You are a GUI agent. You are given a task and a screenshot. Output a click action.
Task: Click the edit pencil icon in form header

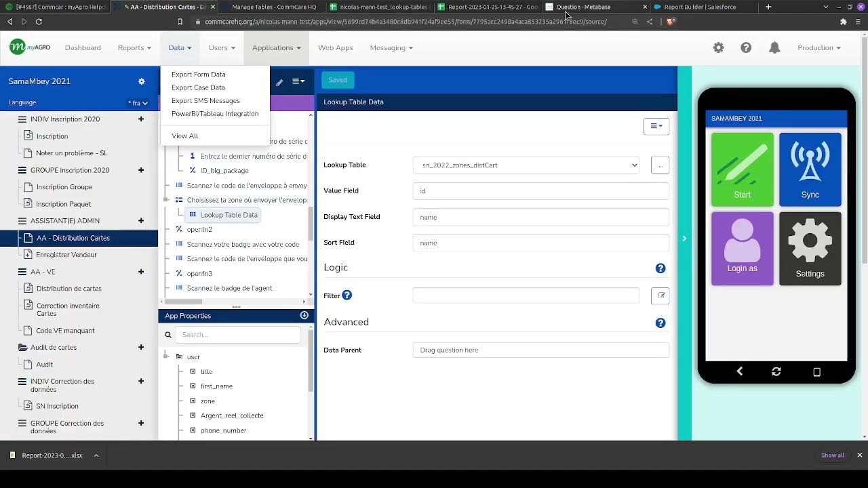[279, 82]
